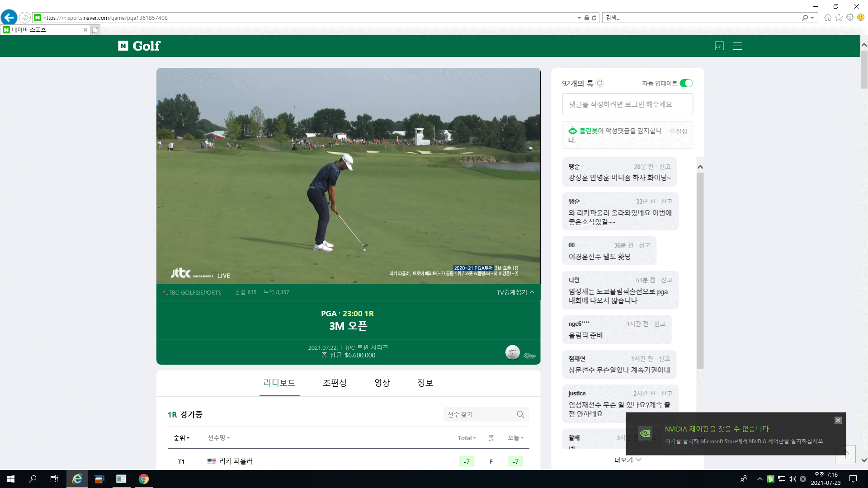This screenshot has height=488, width=868.
Task: Switch to the 정보 tab
Action: pyautogui.click(x=425, y=383)
